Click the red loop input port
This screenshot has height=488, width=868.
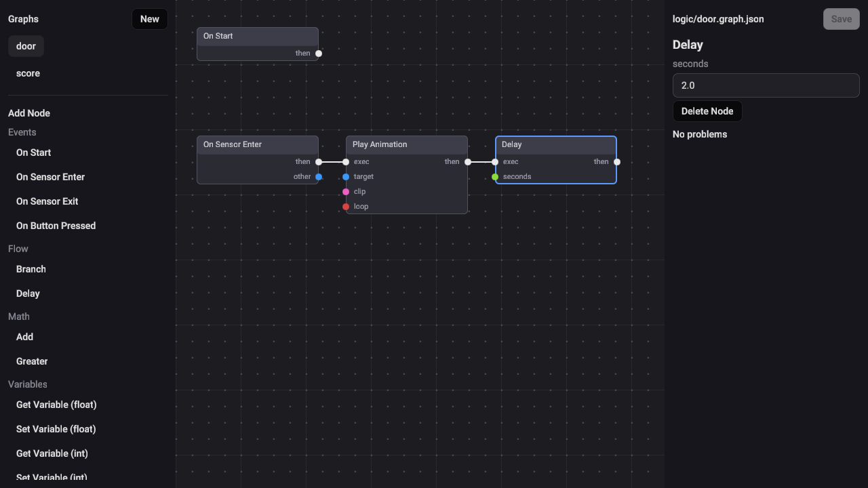click(346, 207)
